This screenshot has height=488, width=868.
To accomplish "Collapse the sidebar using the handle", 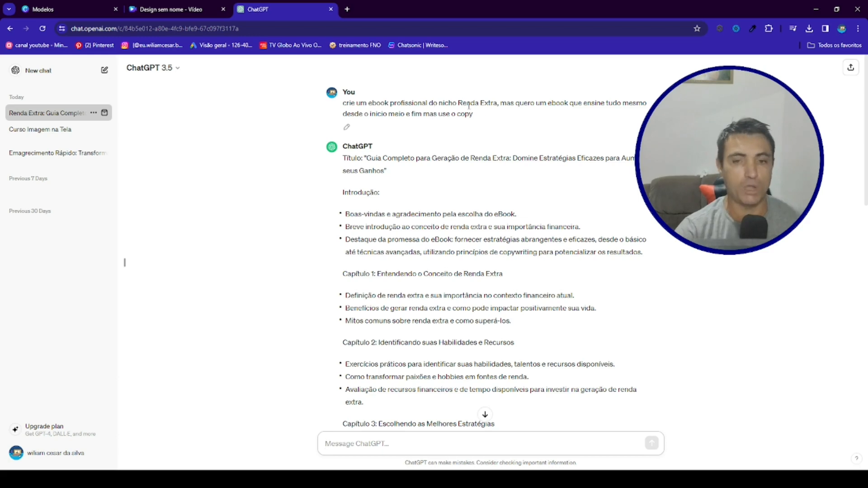I will 124,263.
